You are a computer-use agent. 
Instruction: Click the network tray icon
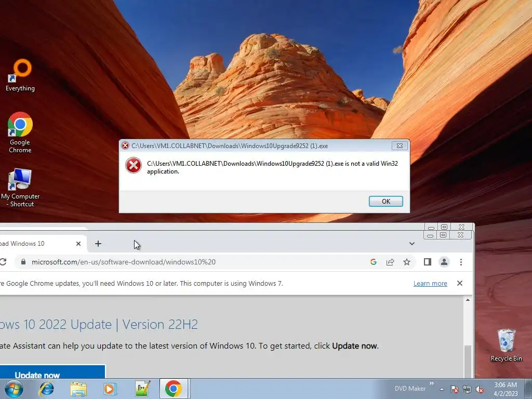coord(467,389)
